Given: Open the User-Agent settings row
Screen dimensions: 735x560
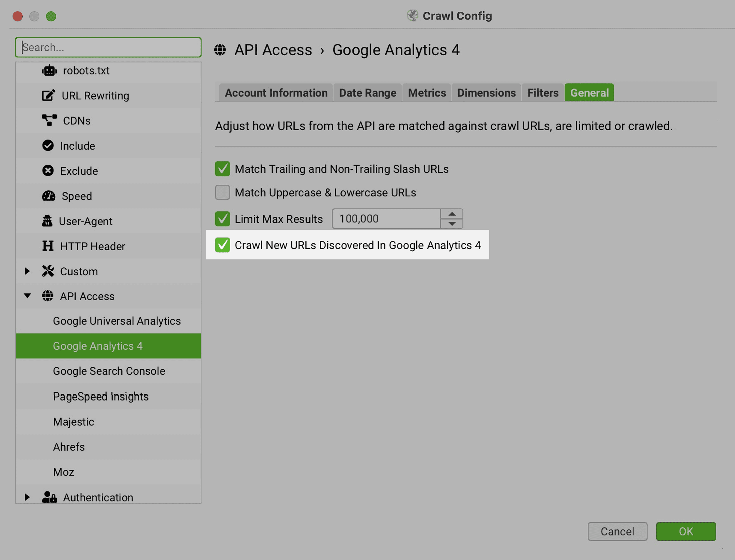Looking at the screenshot, I should pos(108,221).
